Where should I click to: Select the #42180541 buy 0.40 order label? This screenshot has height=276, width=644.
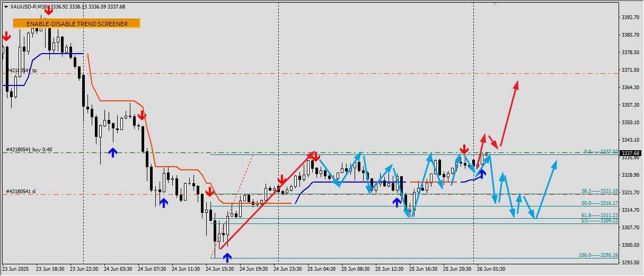pyautogui.click(x=29, y=150)
